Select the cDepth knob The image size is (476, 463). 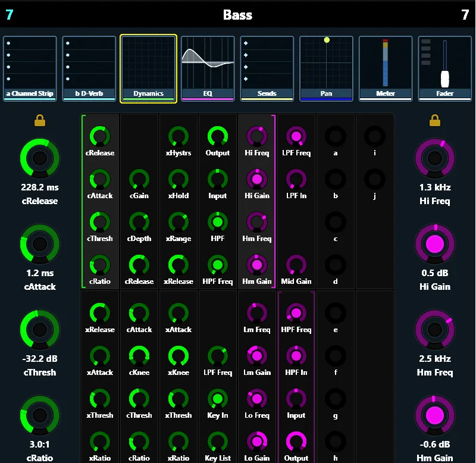(139, 222)
